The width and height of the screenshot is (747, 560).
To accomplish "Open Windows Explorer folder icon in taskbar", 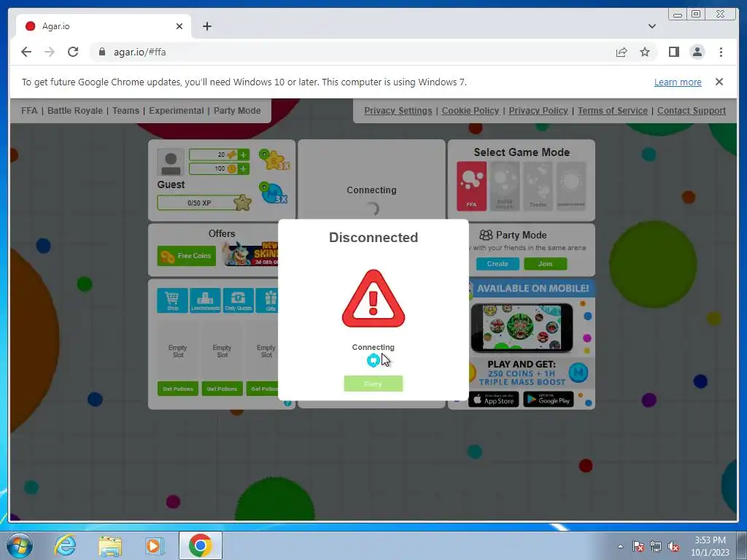I will [x=110, y=545].
